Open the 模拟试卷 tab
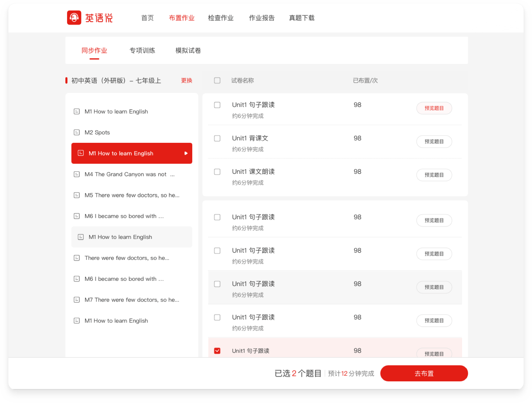 [x=188, y=51]
